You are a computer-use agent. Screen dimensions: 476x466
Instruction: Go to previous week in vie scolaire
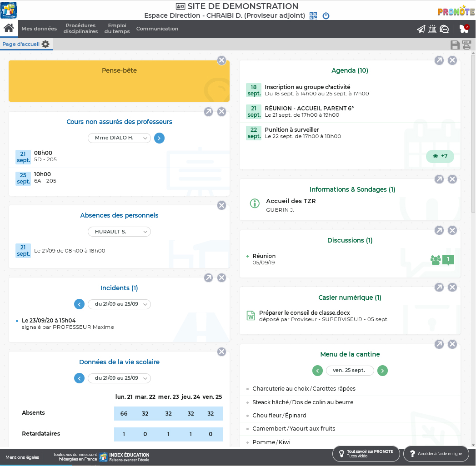(x=79, y=378)
